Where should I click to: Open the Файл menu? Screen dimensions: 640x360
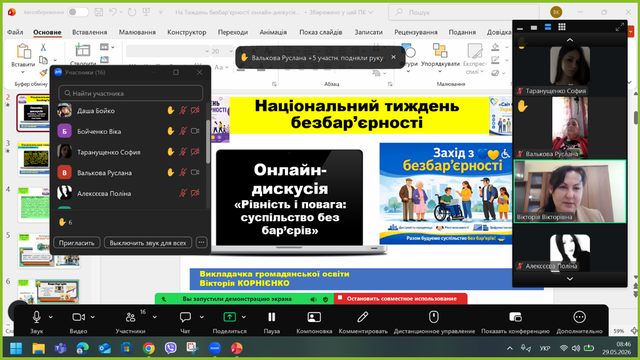(15, 32)
